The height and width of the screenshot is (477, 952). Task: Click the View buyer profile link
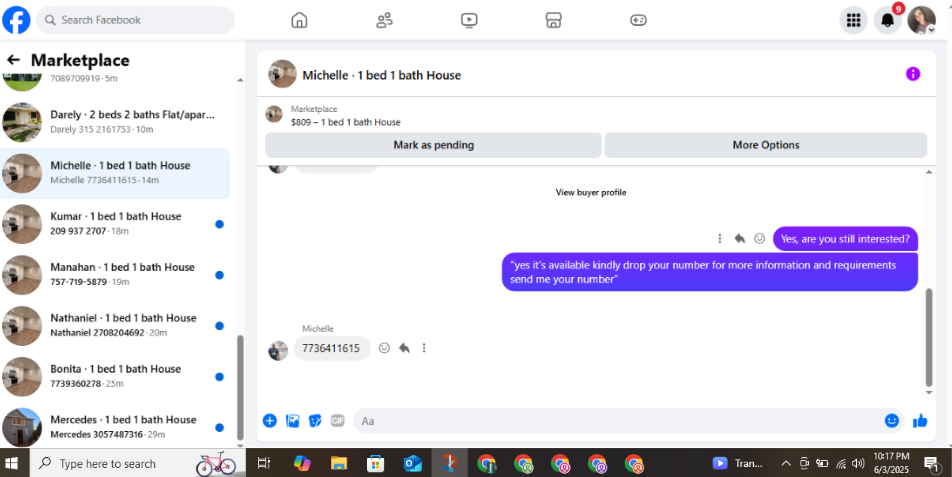tap(591, 192)
